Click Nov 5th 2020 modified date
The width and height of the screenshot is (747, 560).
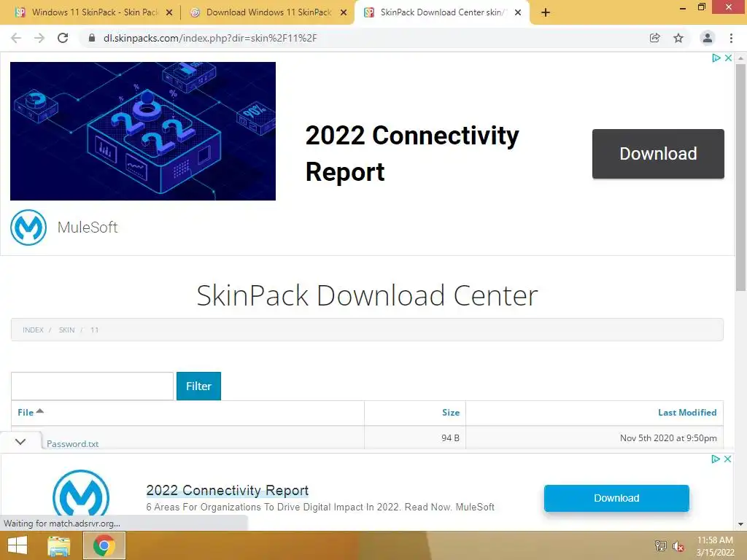(x=668, y=437)
